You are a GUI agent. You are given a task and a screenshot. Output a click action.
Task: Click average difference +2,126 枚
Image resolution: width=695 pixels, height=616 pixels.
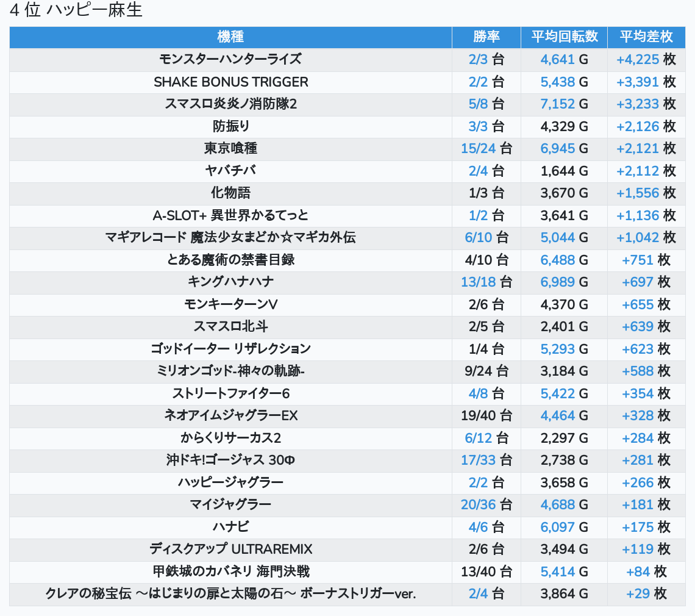[646, 126]
